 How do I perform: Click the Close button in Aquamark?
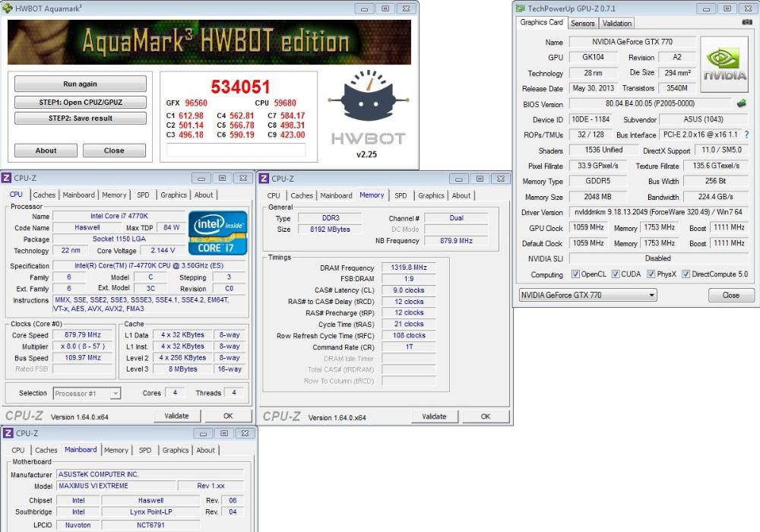click(x=114, y=150)
